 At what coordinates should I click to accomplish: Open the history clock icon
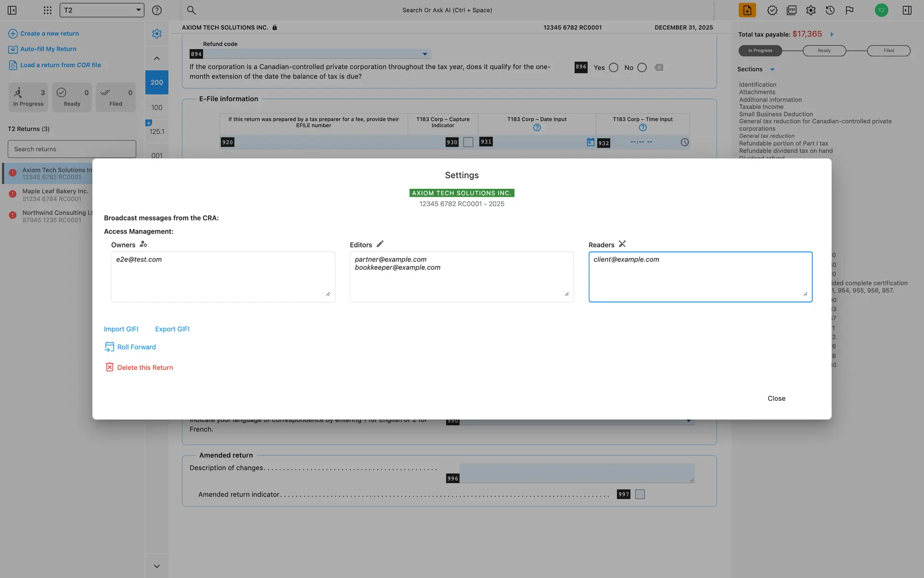[x=830, y=10]
